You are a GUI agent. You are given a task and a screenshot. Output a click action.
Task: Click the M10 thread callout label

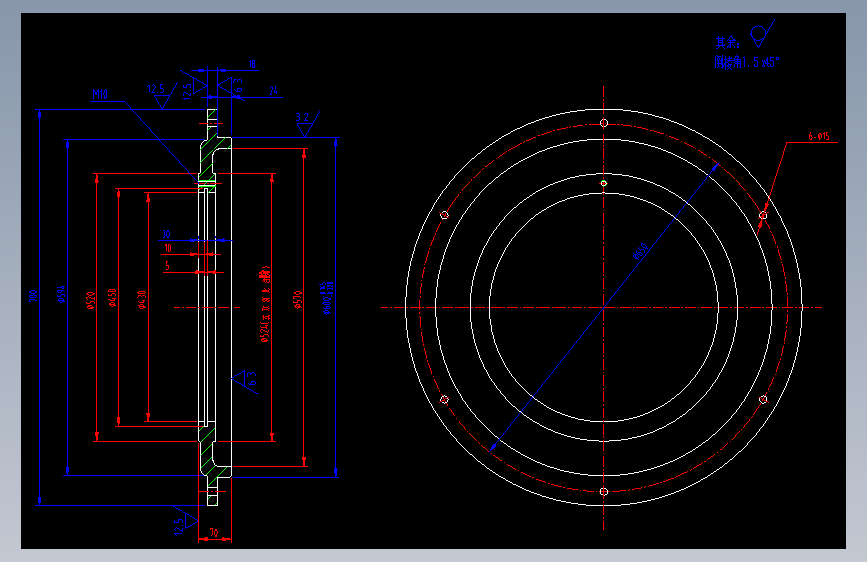coord(100,95)
